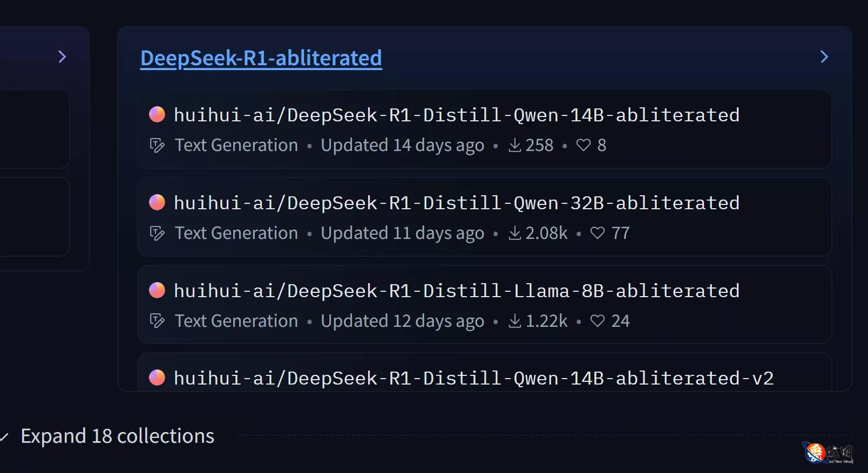The height and width of the screenshot is (473, 868).
Task: Click the avatar of Llama-8B-abliterated model
Action: [x=157, y=290]
